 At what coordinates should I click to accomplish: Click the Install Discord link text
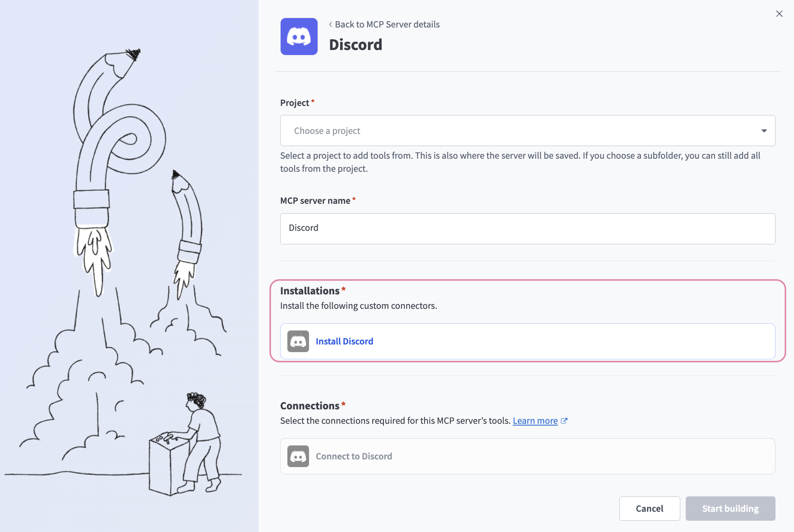pos(344,341)
